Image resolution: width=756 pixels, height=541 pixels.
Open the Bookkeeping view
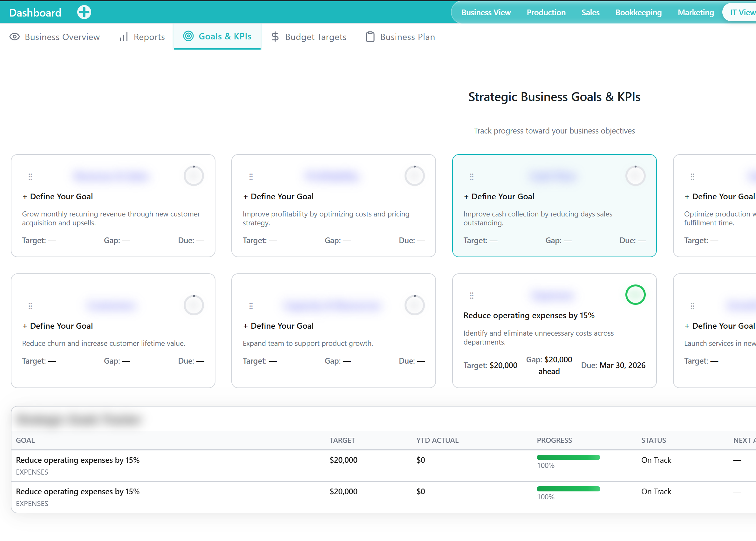[x=638, y=13]
